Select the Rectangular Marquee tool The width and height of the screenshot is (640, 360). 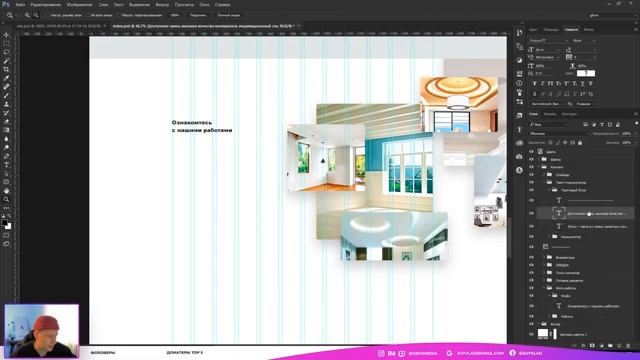click(6, 44)
